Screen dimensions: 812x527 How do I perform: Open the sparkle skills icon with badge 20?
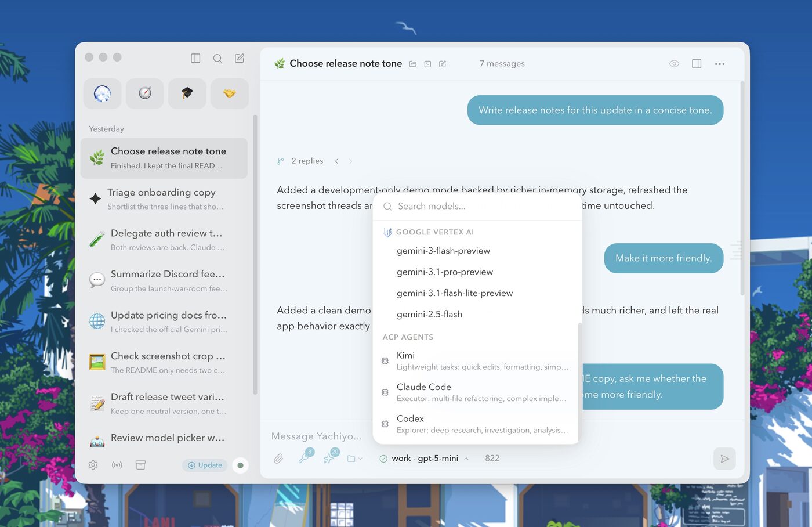click(x=329, y=458)
